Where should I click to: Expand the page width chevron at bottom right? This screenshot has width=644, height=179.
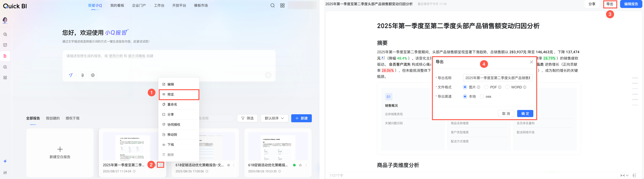click(x=627, y=175)
